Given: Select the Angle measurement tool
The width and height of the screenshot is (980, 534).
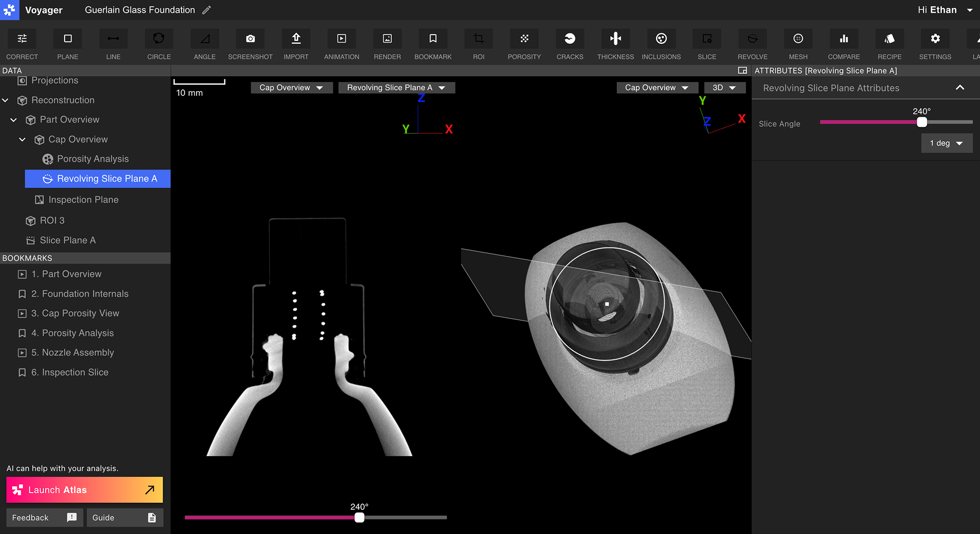Looking at the screenshot, I should [204, 43].
